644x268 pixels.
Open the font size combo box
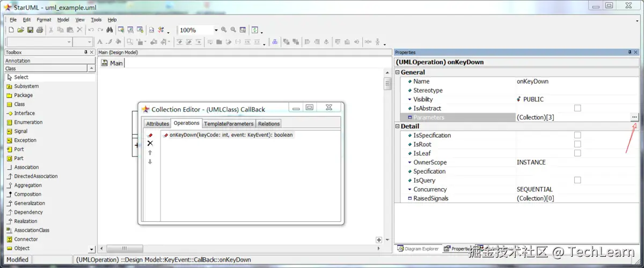90,42
